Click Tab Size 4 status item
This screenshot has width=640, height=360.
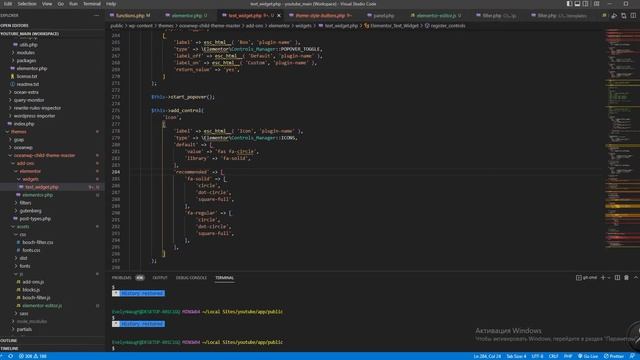click(x=516, y=356)
